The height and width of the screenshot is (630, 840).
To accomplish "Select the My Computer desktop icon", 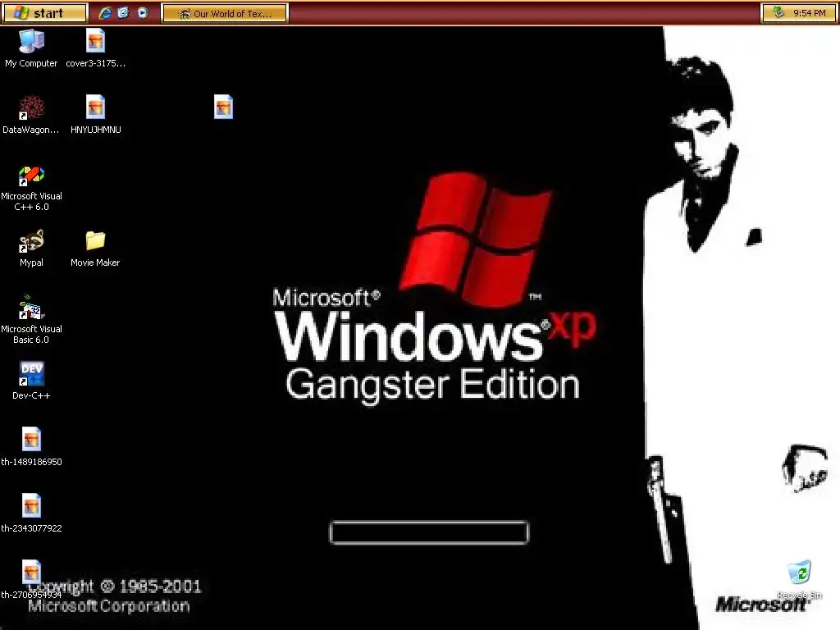I will coord(31,48).
